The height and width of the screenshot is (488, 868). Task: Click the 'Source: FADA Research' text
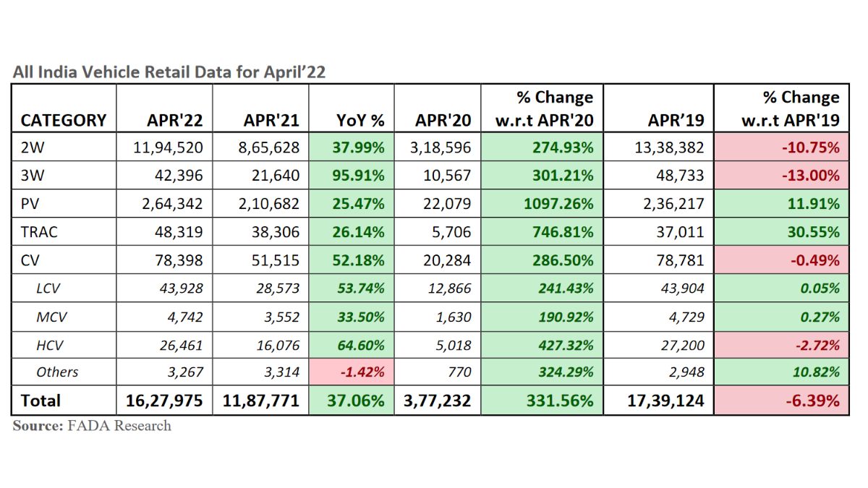pos(92,426)
